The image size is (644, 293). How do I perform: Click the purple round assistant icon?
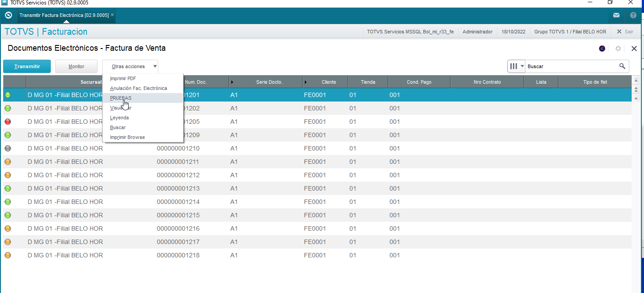pos(602,49)
